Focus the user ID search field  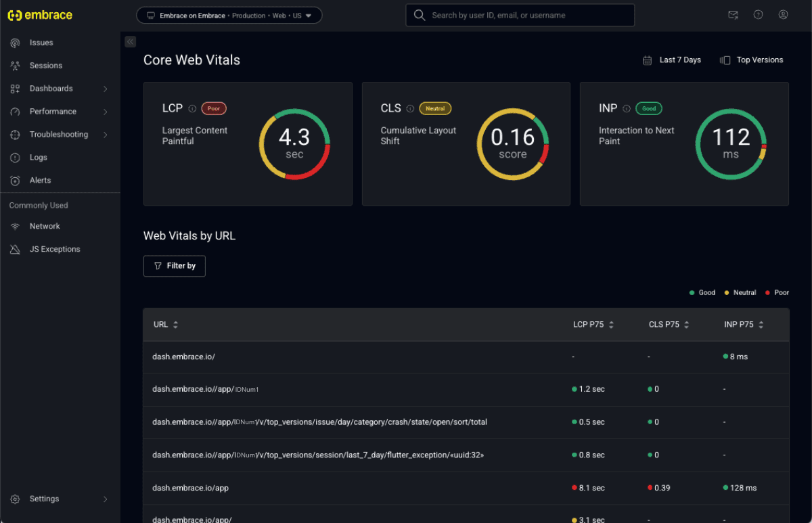[520, 15]
